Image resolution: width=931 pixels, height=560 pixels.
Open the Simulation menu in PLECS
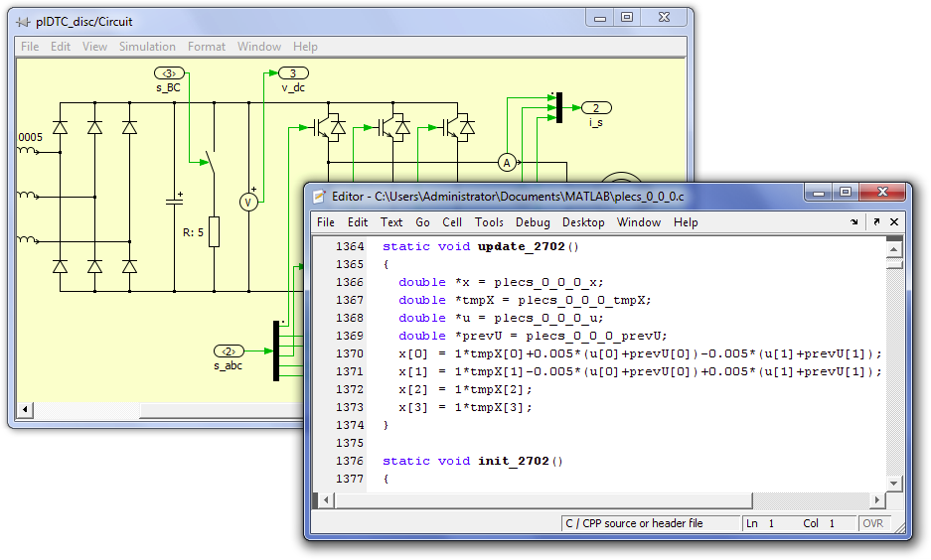tap(147, 47)
